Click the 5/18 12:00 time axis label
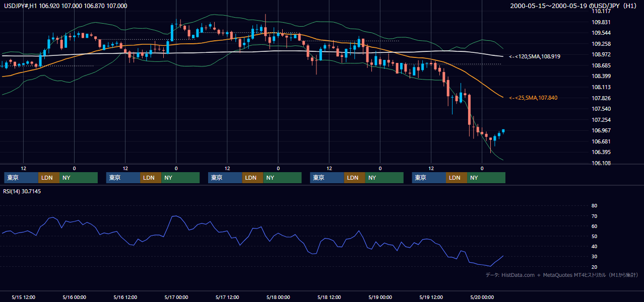The image size is (644, 302). [x=329, y=297]
